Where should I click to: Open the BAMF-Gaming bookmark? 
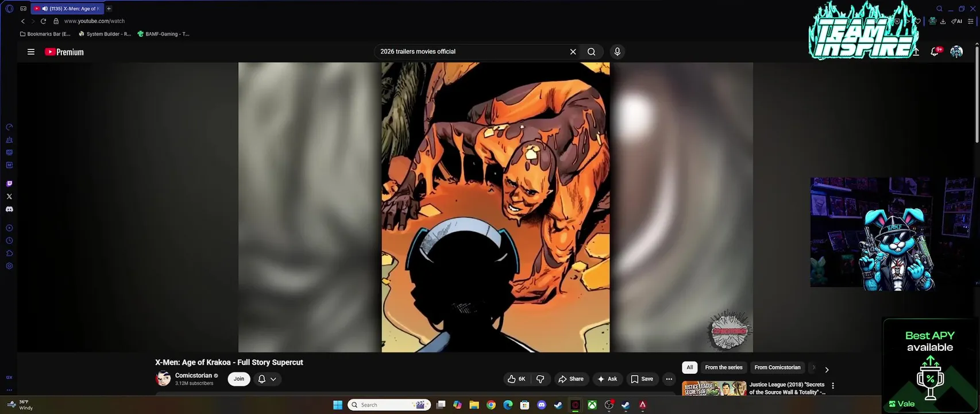click(x=163, y=34)
